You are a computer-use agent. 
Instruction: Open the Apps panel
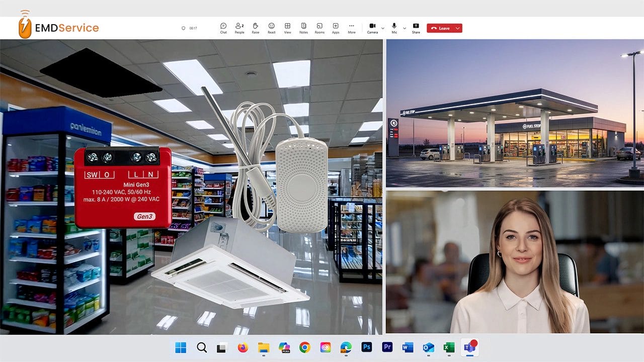coord(336,28)
